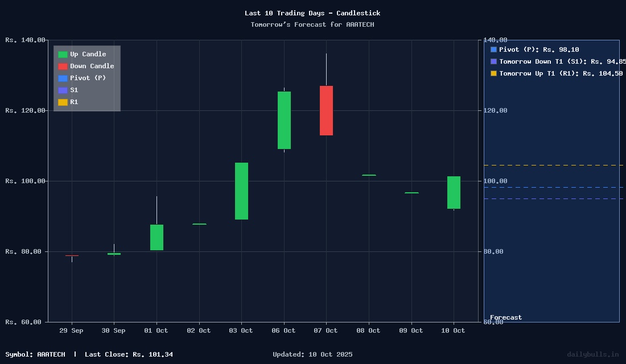The image size is (626, 364).
Task: Click the 09 Oct date axis label
Action: coord(411,330)
